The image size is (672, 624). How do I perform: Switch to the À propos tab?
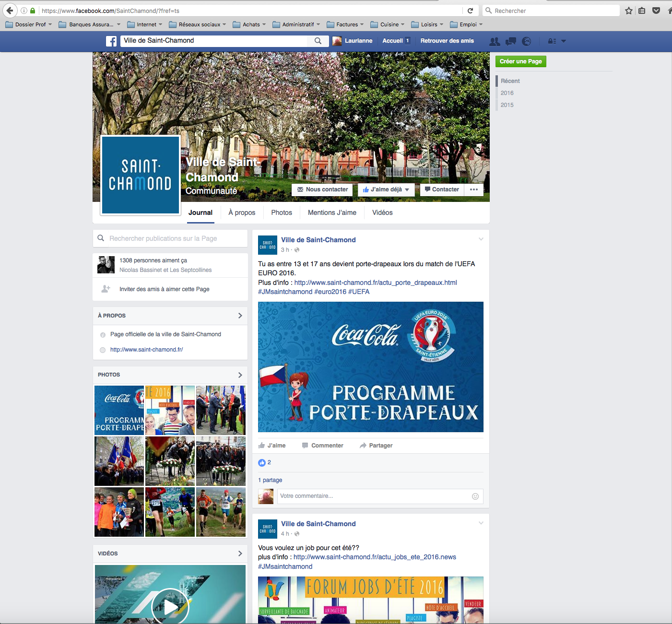point(242,212)
